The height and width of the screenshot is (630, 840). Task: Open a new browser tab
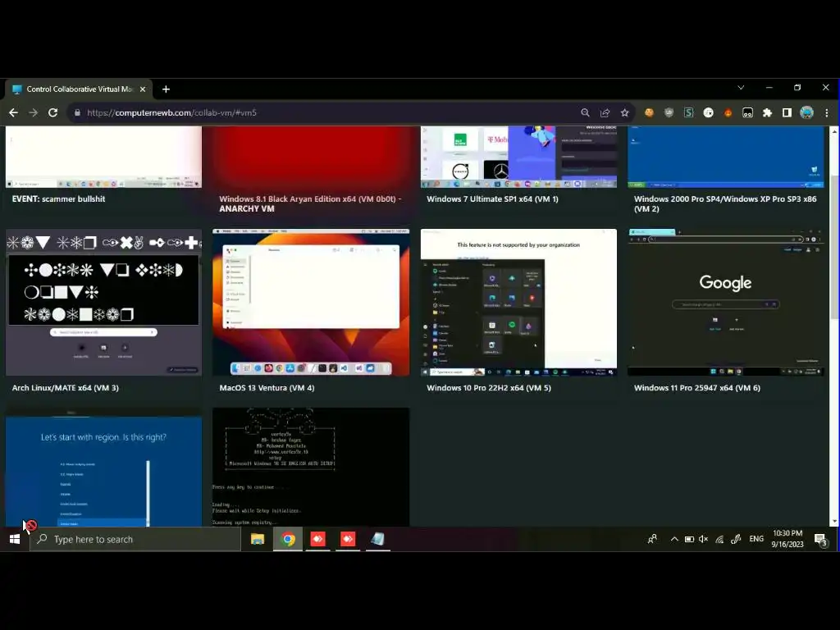pos(166,89)
